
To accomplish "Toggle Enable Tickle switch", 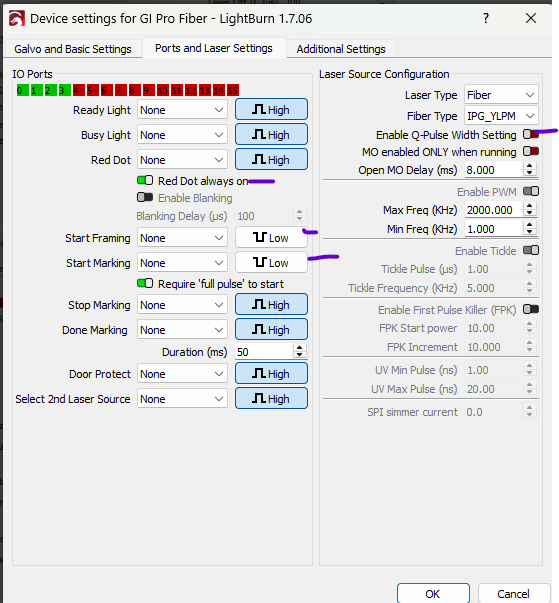I will tap(531, 250).
